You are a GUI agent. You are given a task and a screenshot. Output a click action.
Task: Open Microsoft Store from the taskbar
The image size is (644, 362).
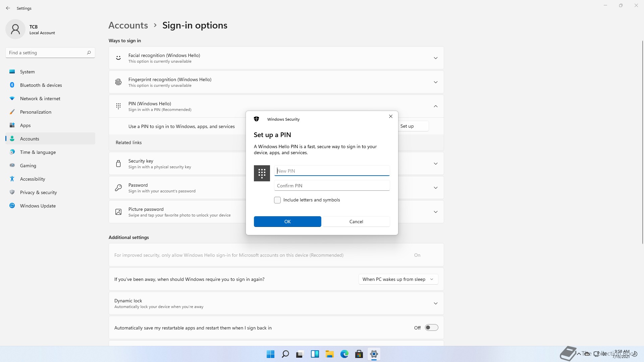359,354
